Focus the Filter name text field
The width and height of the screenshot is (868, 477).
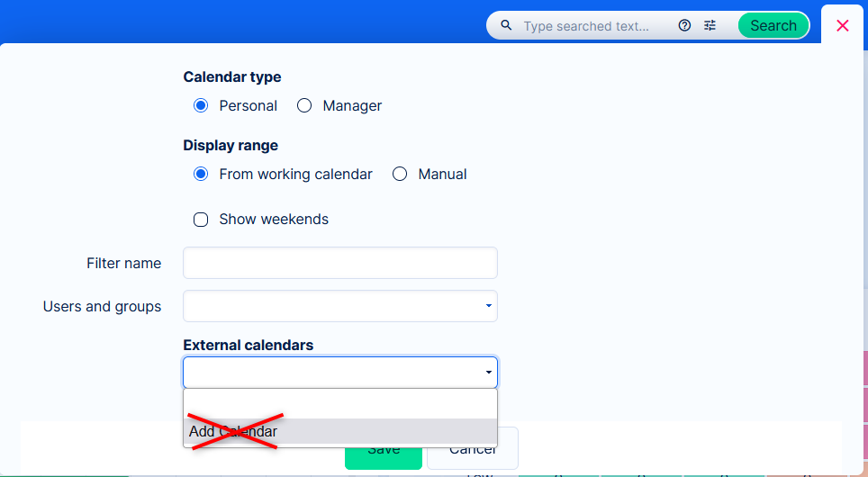point(340,264)
